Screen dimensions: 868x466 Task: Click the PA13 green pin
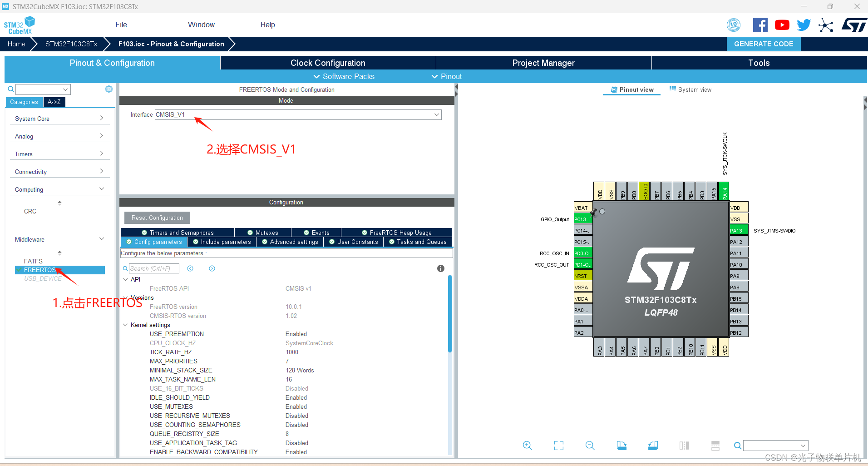pos(739,230)
